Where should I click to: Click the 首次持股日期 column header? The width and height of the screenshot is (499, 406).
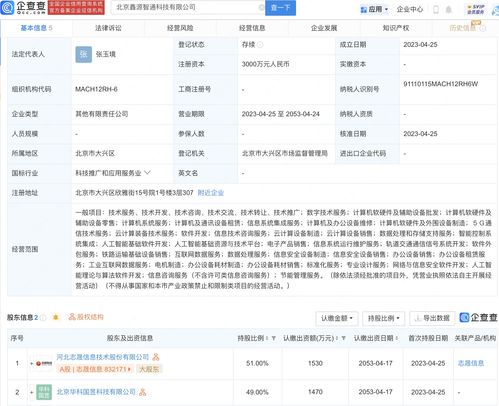point(428,338)
